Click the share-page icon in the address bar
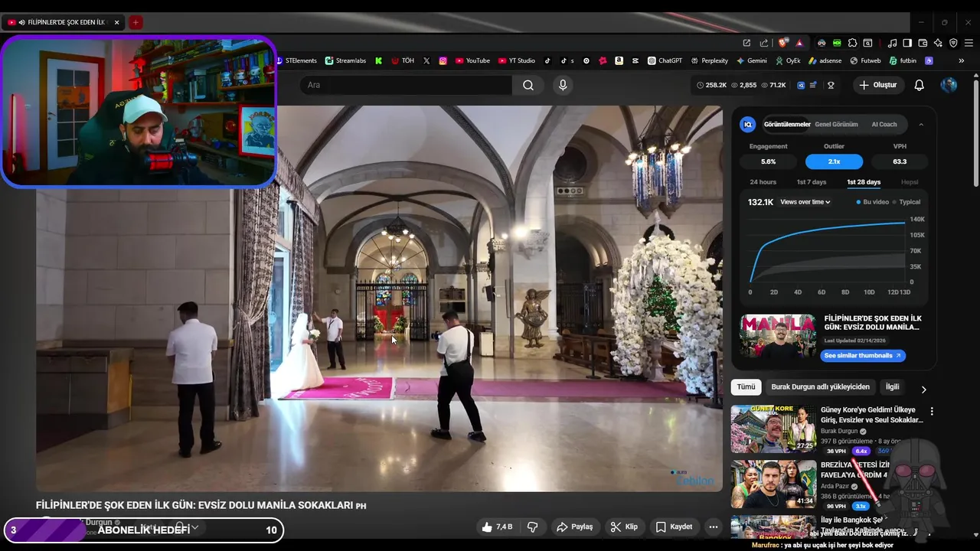 point(764,43)
